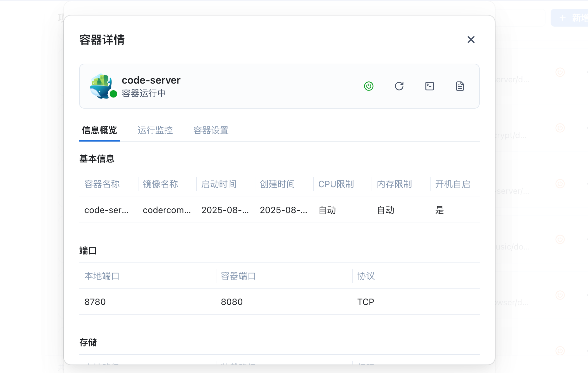Open the container terminal icon
Image resolution: width=588 pixels, height=373 pixels.
point(429,86)
